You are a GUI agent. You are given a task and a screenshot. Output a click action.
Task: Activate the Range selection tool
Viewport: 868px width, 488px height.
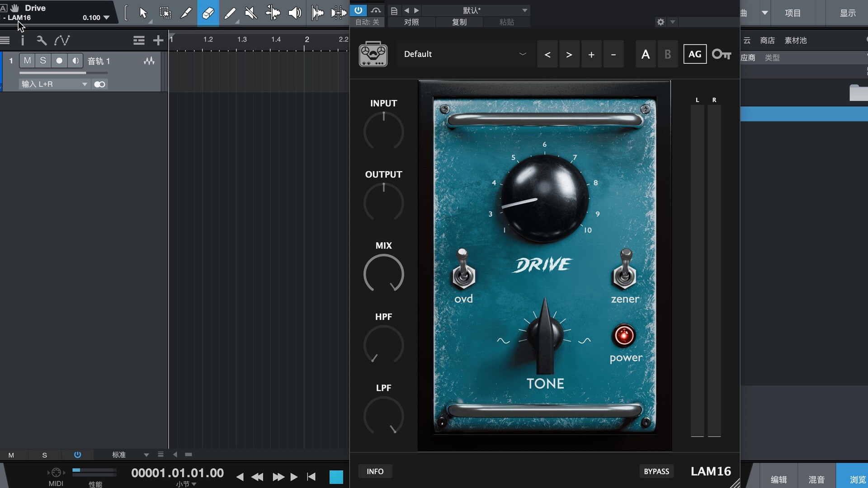165,13
